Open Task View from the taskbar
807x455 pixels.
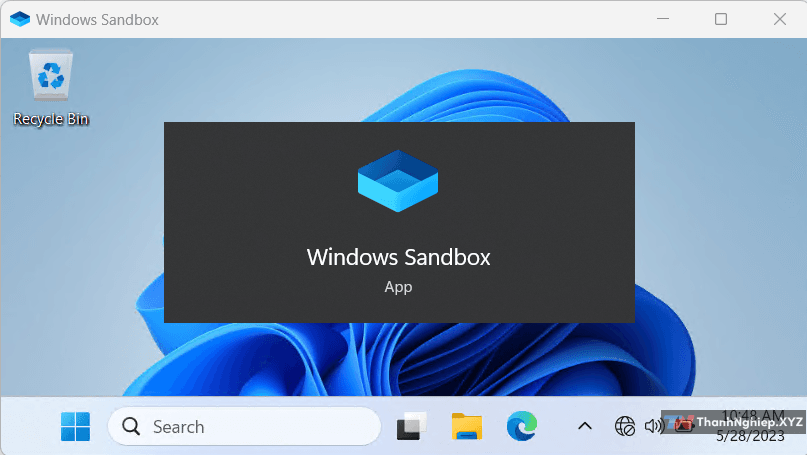(x=411, y=426)
